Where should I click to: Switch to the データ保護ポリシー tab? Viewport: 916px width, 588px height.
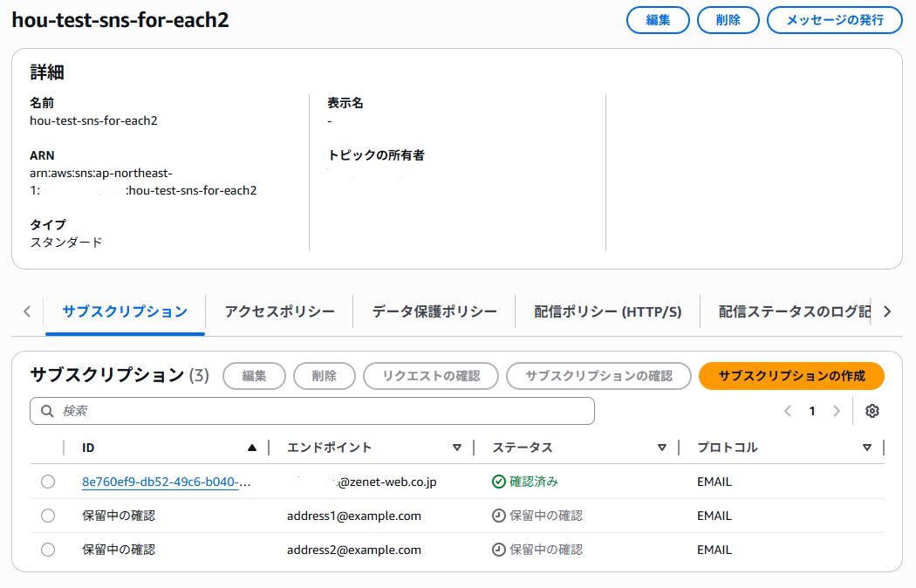[x=434, y=311]
